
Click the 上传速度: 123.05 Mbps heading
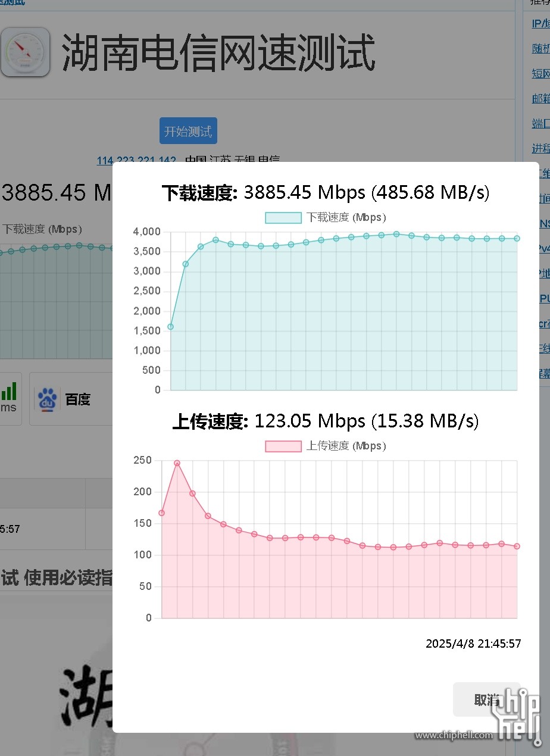[x=326, y=421]
